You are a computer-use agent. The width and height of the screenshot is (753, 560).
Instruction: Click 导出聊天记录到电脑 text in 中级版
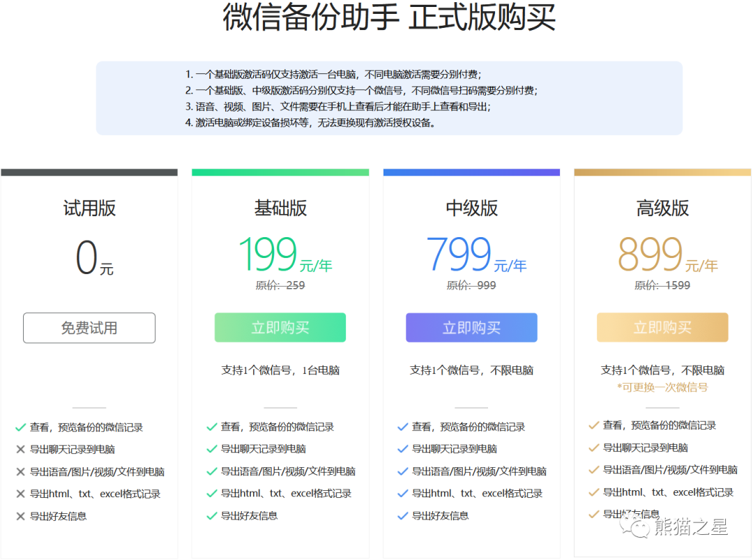[455, 449]
